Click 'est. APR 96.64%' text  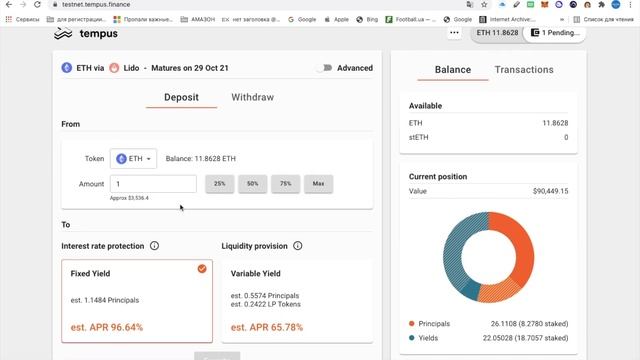(x=107, y=327)
